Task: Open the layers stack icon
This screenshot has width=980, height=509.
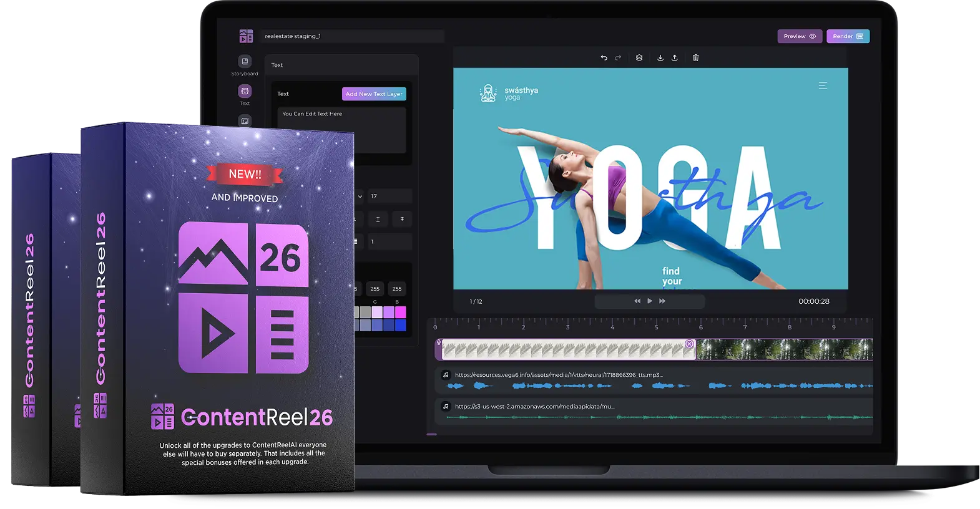Action: click(x=639, y=58)
